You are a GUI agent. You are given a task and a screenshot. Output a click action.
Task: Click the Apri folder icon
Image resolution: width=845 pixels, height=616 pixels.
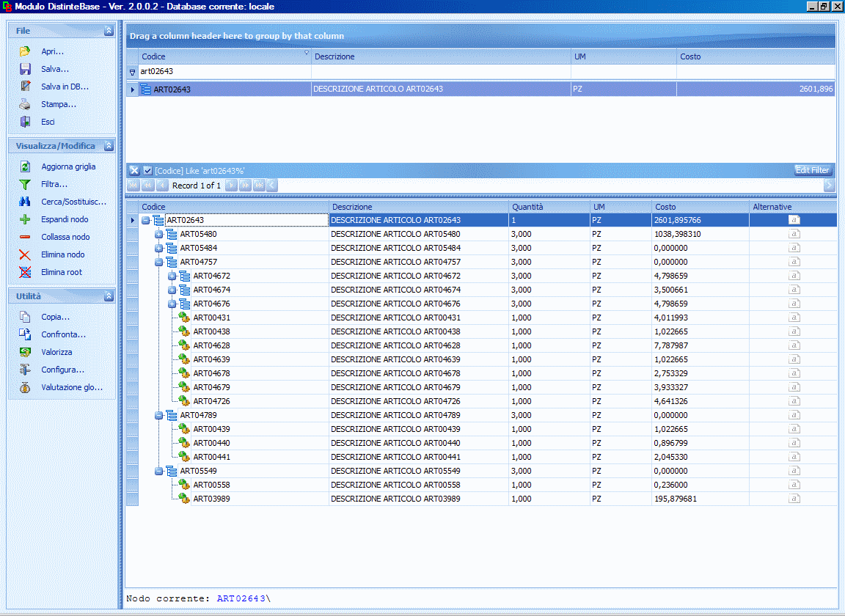click(25, 51)
